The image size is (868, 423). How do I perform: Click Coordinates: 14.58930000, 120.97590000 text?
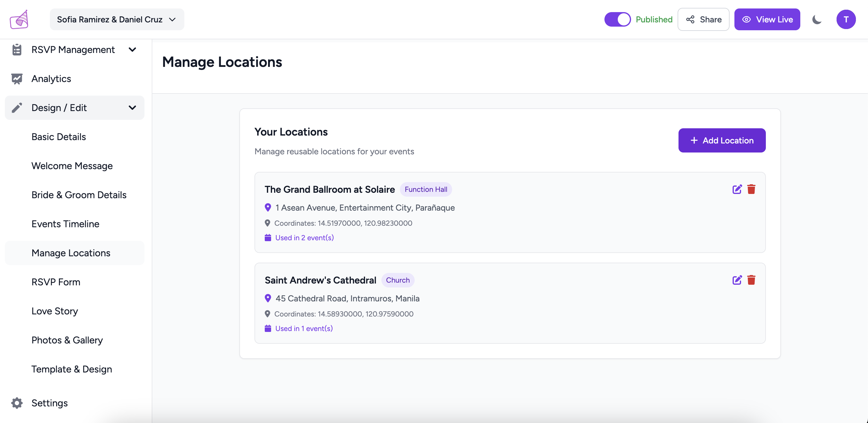pyautogui.click(x=344, y=314)
